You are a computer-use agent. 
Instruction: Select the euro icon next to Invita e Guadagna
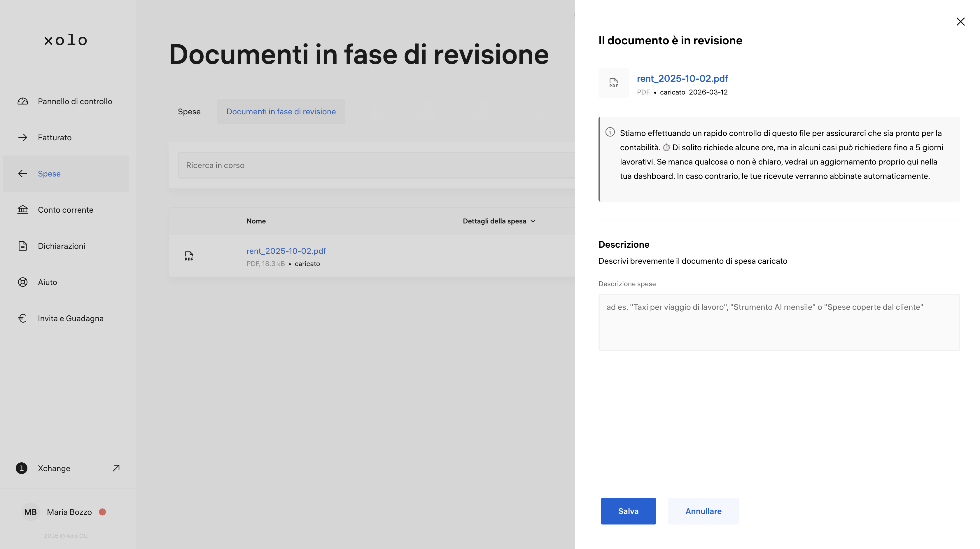[x=22, y=318]
